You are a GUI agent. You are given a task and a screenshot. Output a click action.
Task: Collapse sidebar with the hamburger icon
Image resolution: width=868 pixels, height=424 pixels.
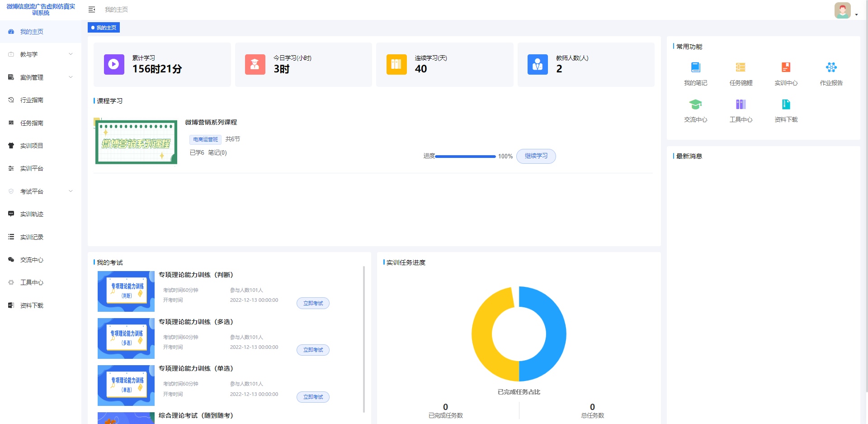(92, 10)
